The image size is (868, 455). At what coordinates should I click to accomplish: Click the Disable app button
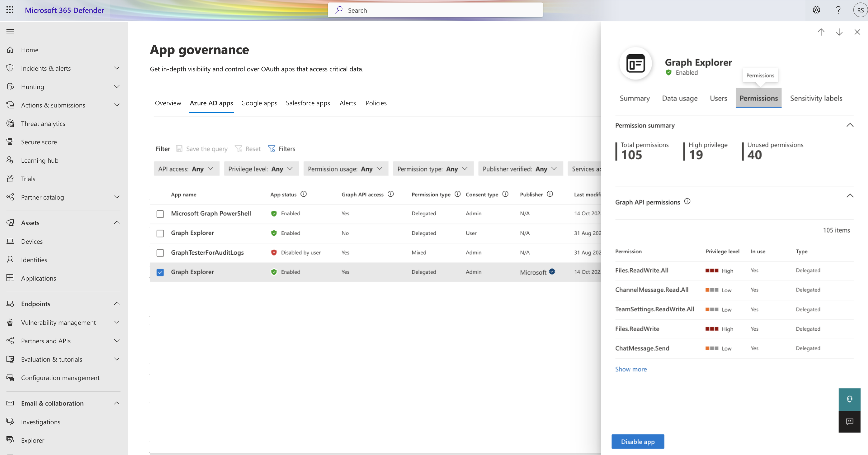point(638,441)
